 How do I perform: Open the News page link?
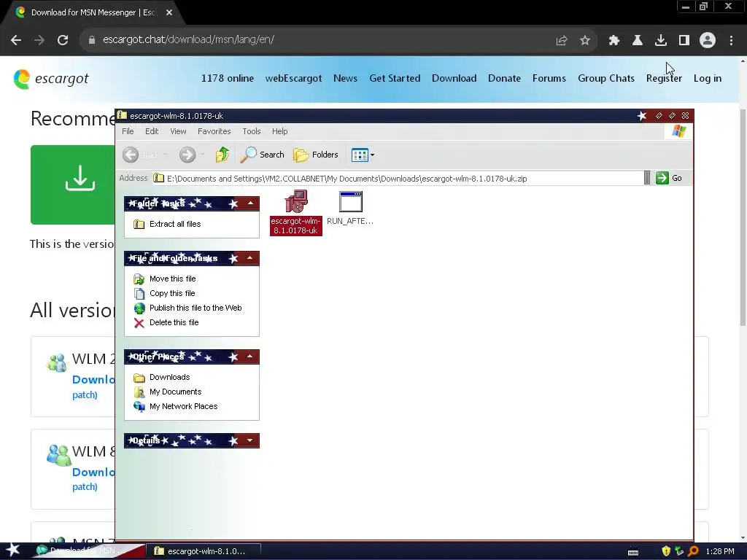pos(345,78)
